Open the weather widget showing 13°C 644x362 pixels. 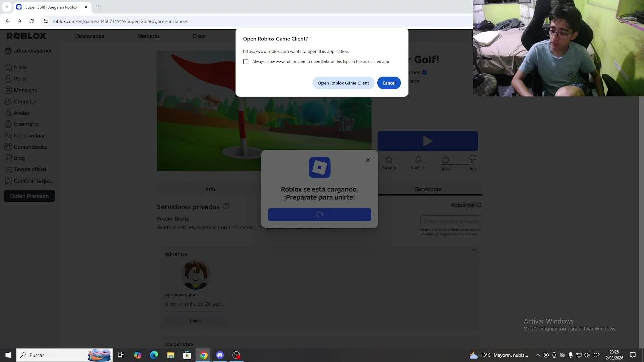(x=499, y=355)
